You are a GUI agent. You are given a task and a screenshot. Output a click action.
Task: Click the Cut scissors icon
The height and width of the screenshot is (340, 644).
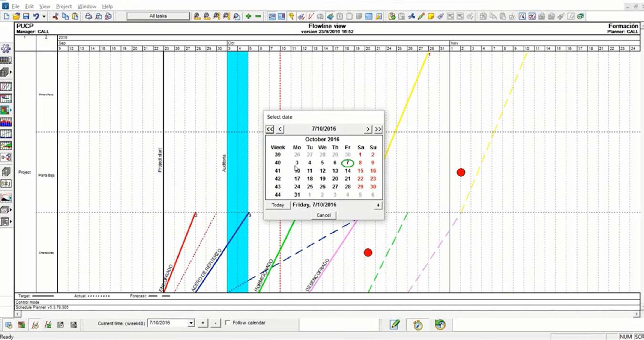click(x=55, y=17)
